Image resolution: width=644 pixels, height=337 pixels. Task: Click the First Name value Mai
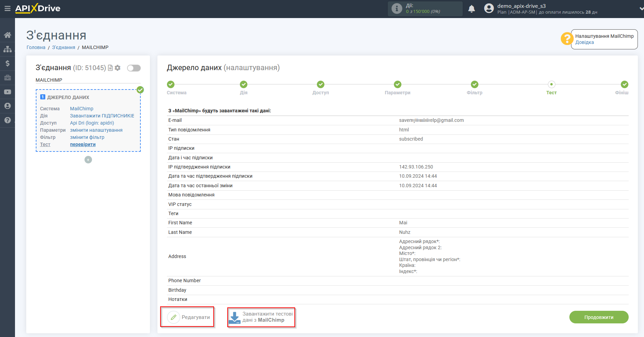[403, 223]
